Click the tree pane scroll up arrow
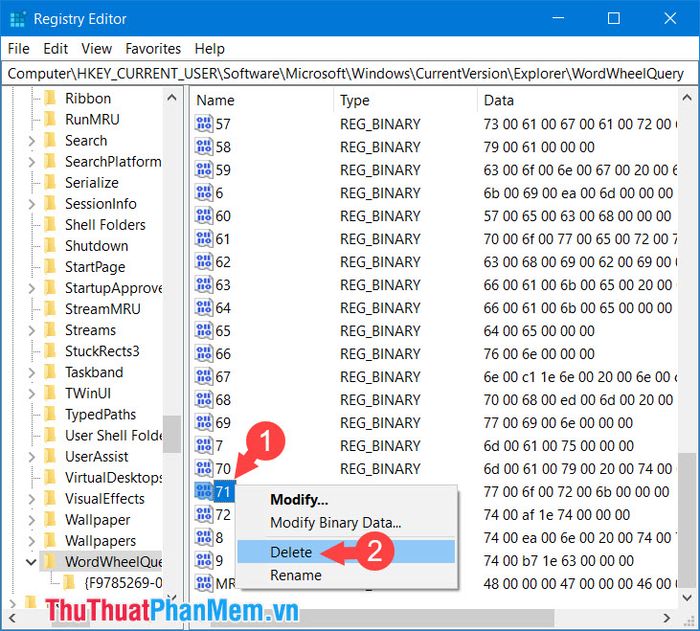This screenshot has height=631, width=700. (172, 98)
